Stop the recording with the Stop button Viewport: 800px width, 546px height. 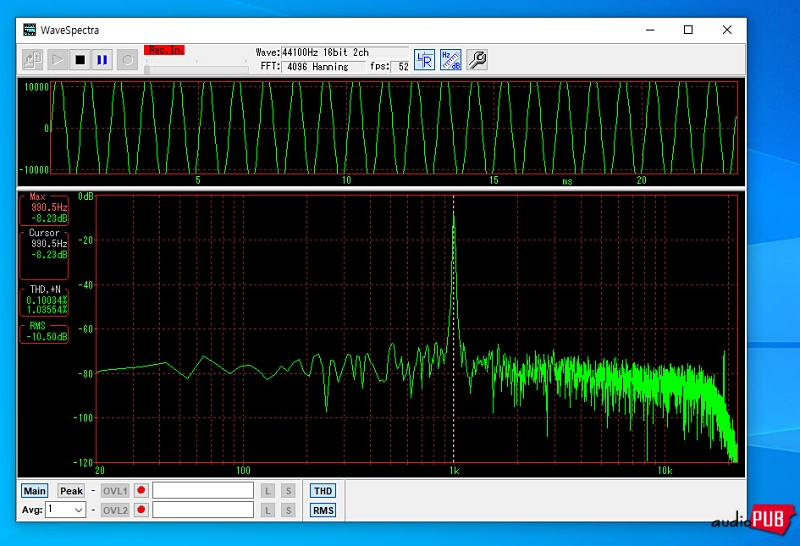pos(80,60)
